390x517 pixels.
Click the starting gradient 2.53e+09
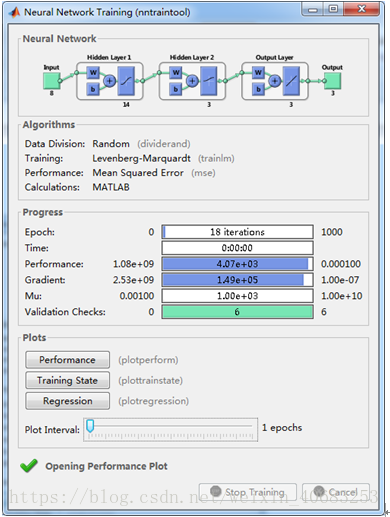pos(133,280)
